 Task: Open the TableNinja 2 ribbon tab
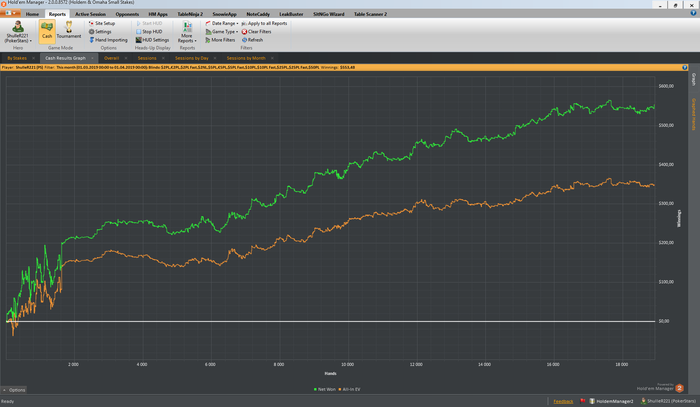click(x=190, y=14)
